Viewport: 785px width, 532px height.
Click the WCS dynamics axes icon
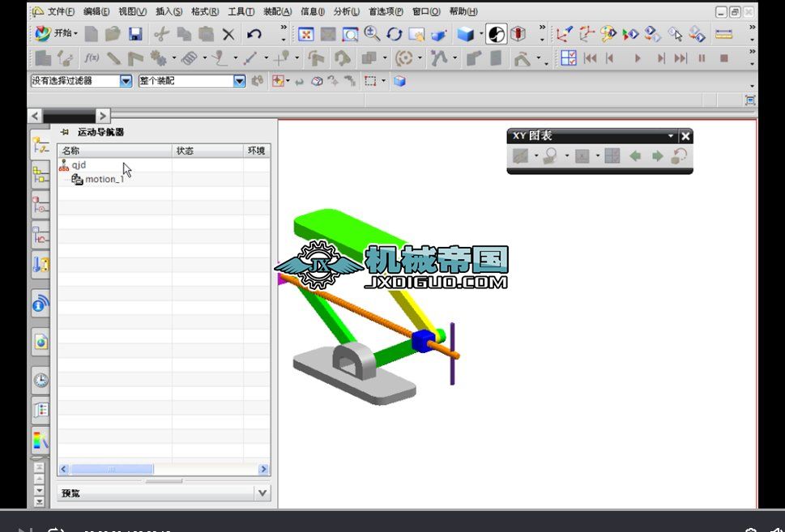click(587, 34)
